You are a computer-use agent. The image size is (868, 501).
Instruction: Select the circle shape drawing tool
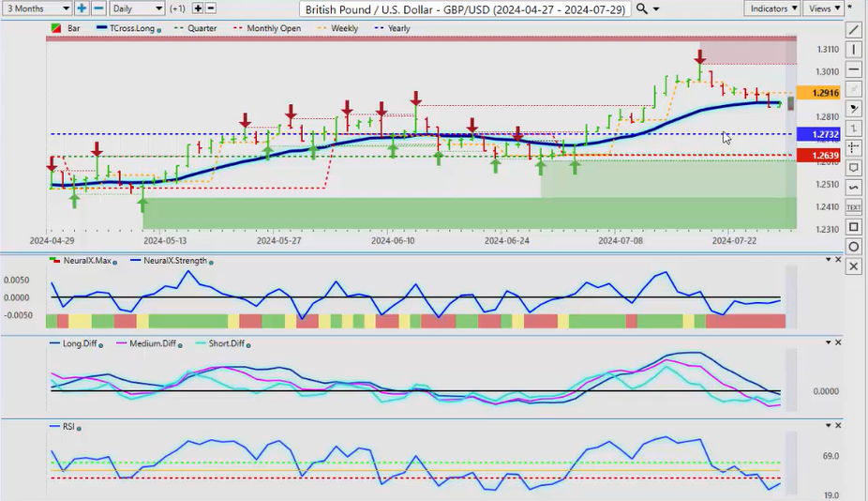(x=853, y=247)
